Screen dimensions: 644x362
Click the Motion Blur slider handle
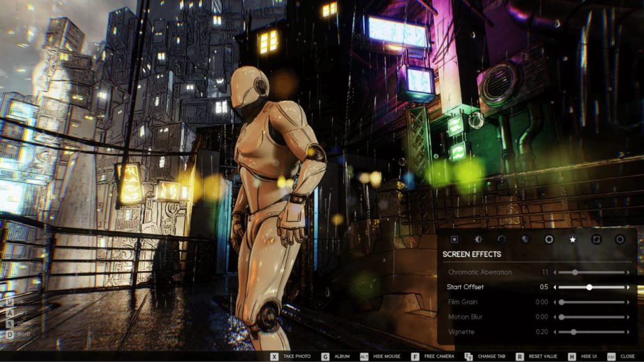[x=561, y=317]
